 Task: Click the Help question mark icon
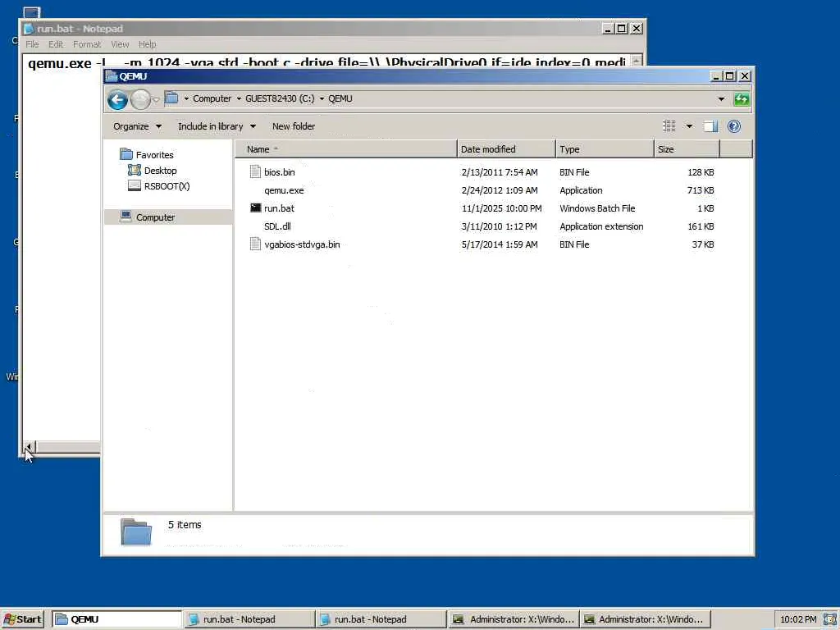pyautogui.click(x=734, y=126)
